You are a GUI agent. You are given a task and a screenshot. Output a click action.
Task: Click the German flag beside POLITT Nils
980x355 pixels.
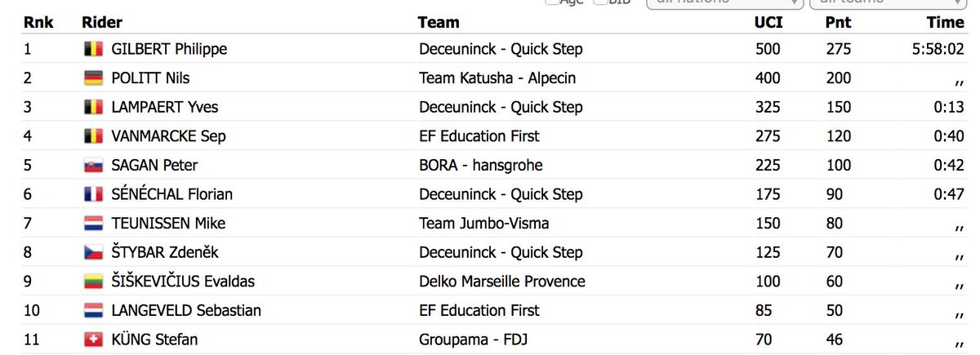(93, 78)
